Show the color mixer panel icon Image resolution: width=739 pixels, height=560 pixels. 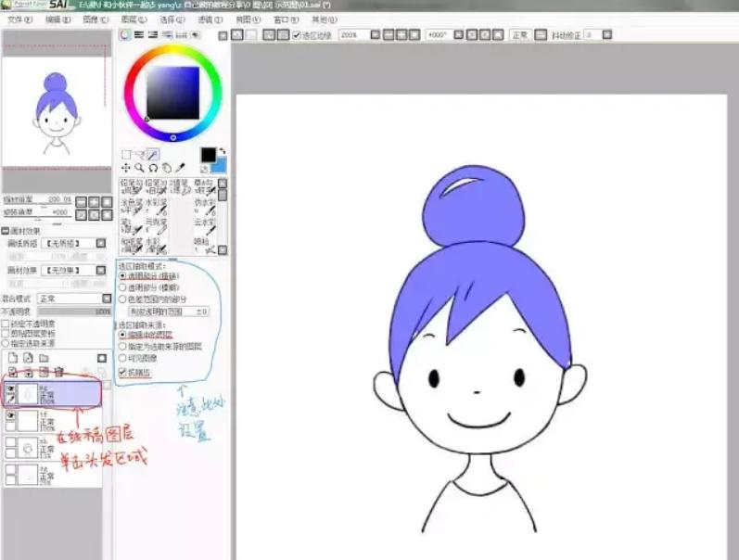click(167, 35)
